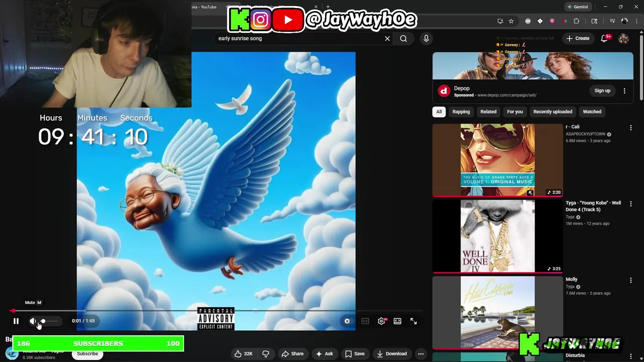Bookmark this page with the star
The image size is (644, 362).
coord(511,21)
